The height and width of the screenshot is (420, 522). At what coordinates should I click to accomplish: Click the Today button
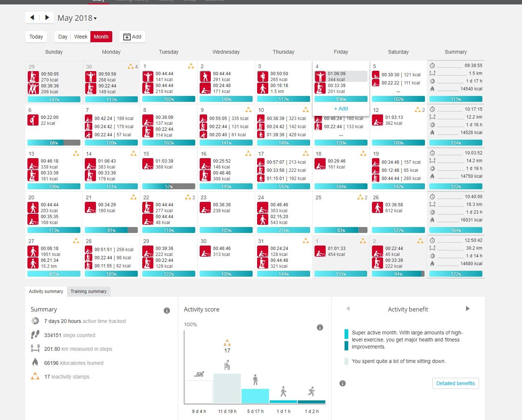pos(36,37)
